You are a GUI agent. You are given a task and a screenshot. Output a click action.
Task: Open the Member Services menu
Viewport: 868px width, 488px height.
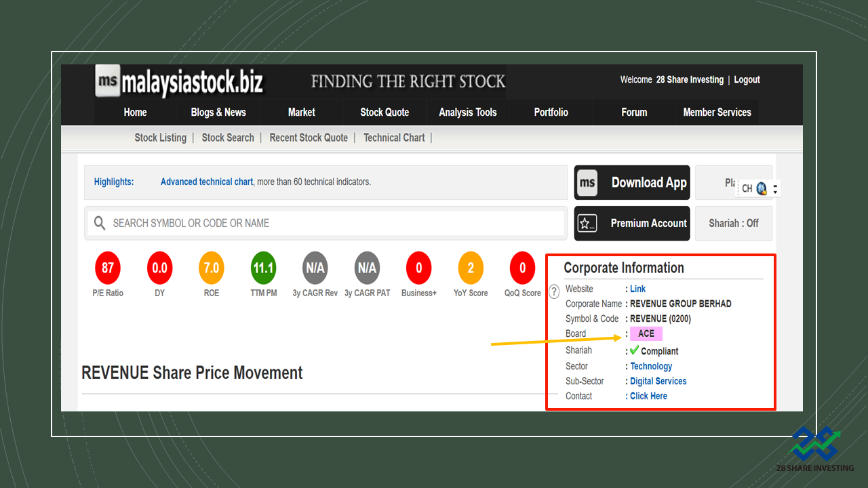click(x=717, y=113)
